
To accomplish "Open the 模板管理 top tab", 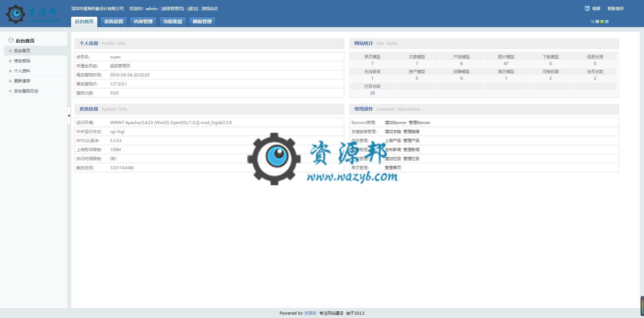I will [x=202, y=22].
